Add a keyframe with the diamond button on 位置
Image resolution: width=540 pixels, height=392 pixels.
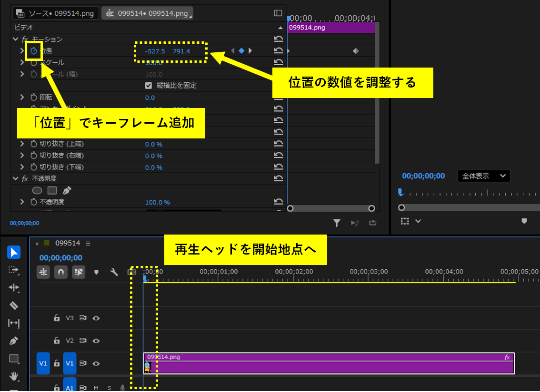tap(241, 50)
